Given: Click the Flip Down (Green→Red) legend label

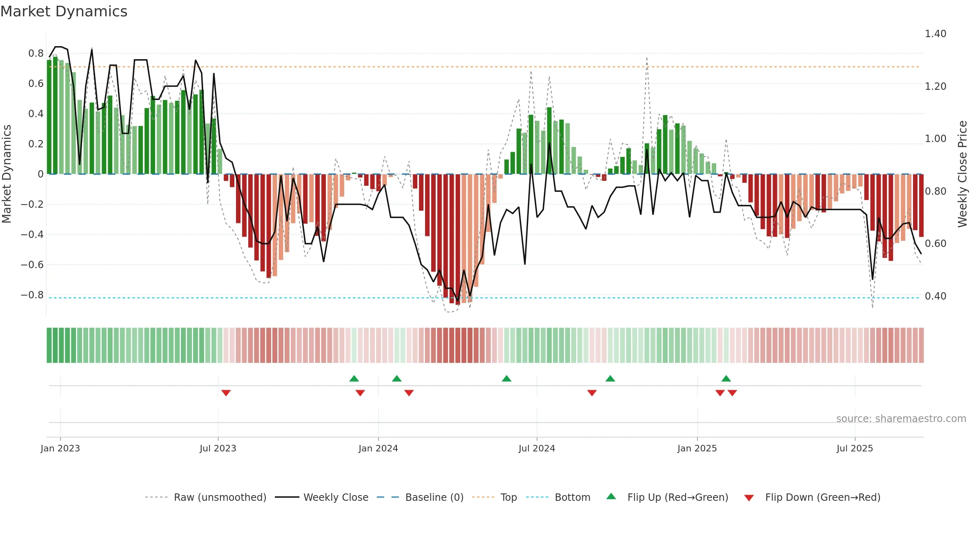Looking at the screenshot, I should pyautogui.click(x=823, y=497).
